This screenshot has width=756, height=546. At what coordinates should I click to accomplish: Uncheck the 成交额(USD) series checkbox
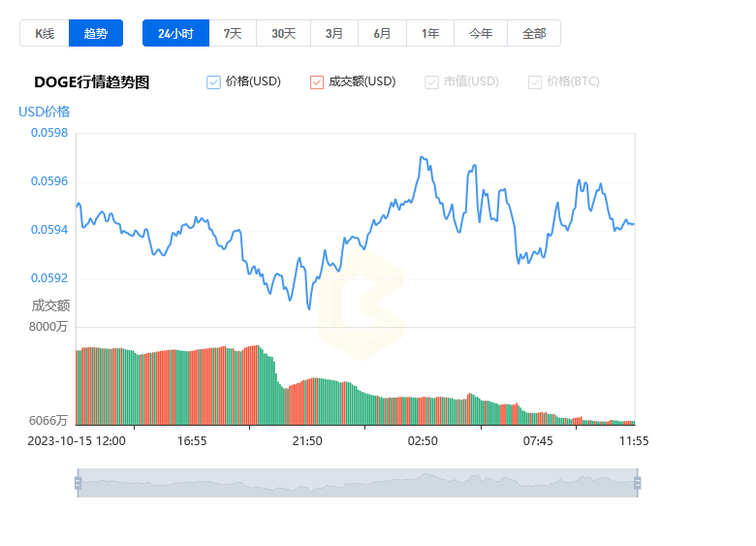click(x=317, y=82)
